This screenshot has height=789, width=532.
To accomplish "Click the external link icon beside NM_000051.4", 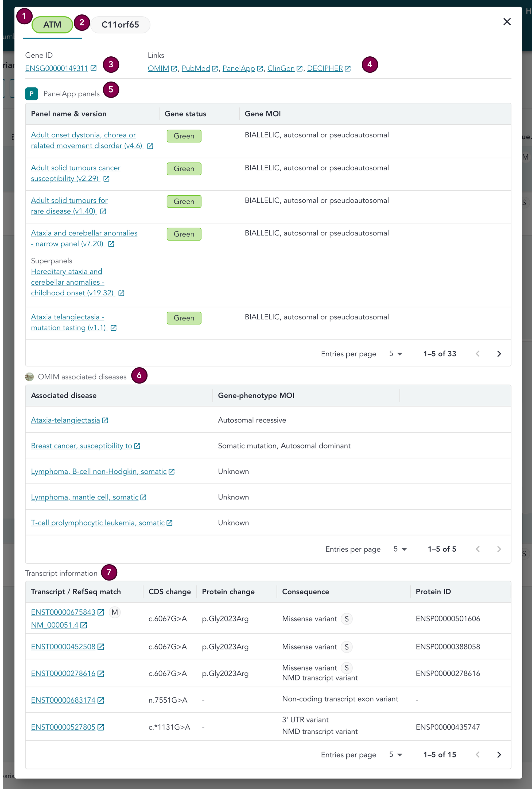I will click(x=84, y=625).
